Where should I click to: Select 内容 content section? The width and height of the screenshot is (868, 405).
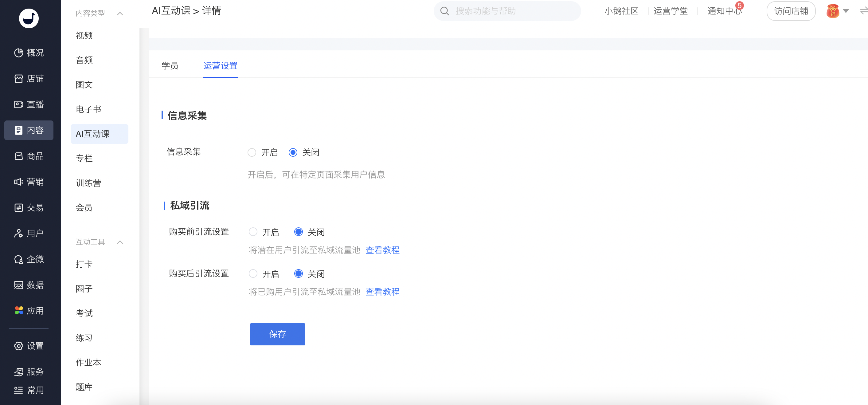coord(29,130)
